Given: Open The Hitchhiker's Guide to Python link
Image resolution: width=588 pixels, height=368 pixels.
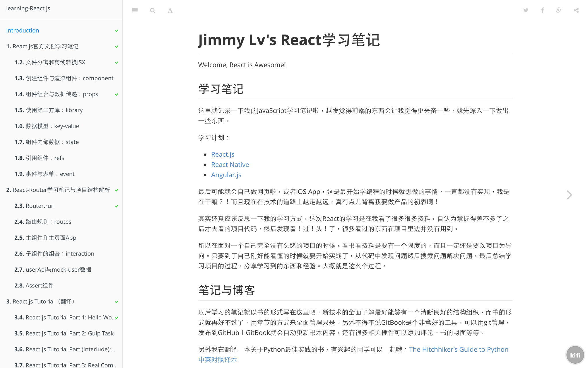Looking at the screenshot, I should pos(458,349).
